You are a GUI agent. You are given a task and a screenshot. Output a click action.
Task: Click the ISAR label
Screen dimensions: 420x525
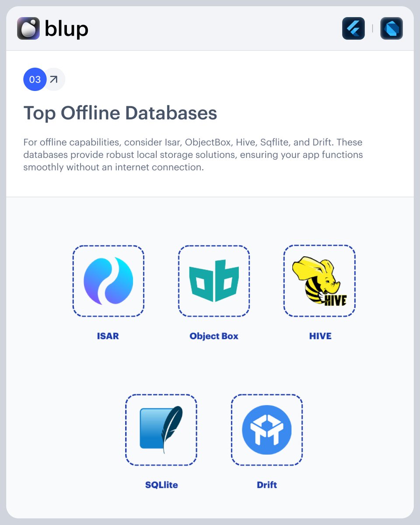(x=108, y=336)
